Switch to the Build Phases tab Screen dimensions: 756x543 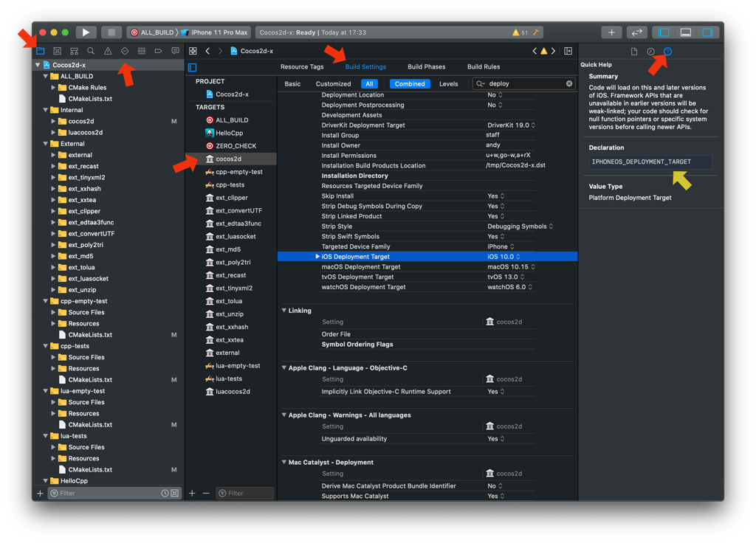[x=426, y=67]
